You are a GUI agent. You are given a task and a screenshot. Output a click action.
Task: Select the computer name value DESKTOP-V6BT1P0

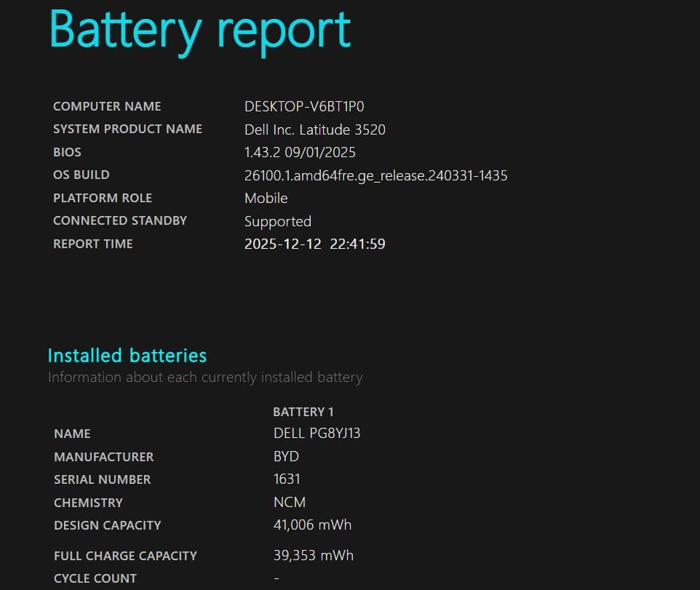(x=304, y=106)
